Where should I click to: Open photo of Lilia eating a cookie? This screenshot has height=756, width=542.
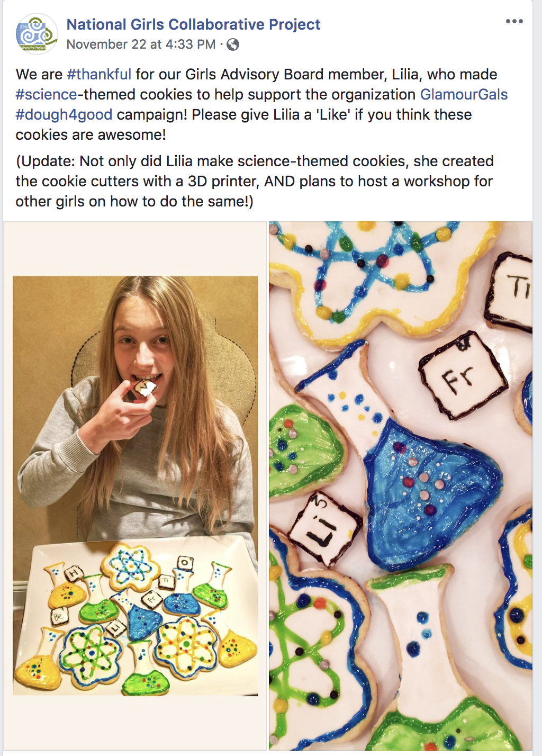point(135,485)
